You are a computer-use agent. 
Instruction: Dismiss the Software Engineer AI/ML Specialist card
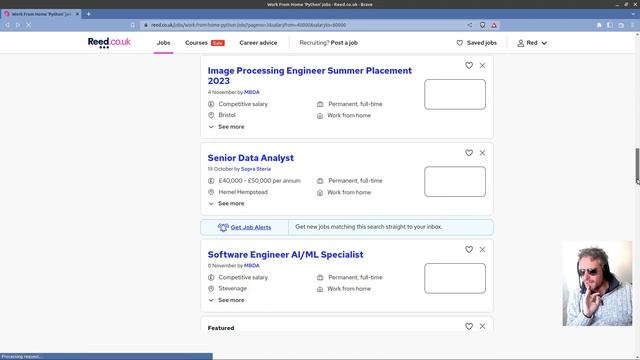pos(482,249)
